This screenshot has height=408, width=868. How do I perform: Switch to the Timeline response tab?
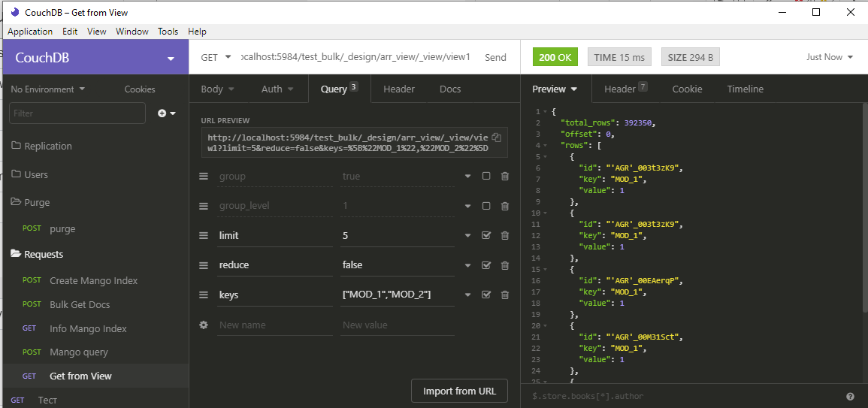[745, 89]
